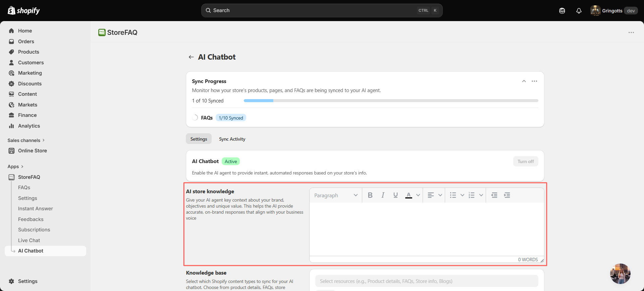
Task: Click the Finance bank icon
Action: (11, 115)
